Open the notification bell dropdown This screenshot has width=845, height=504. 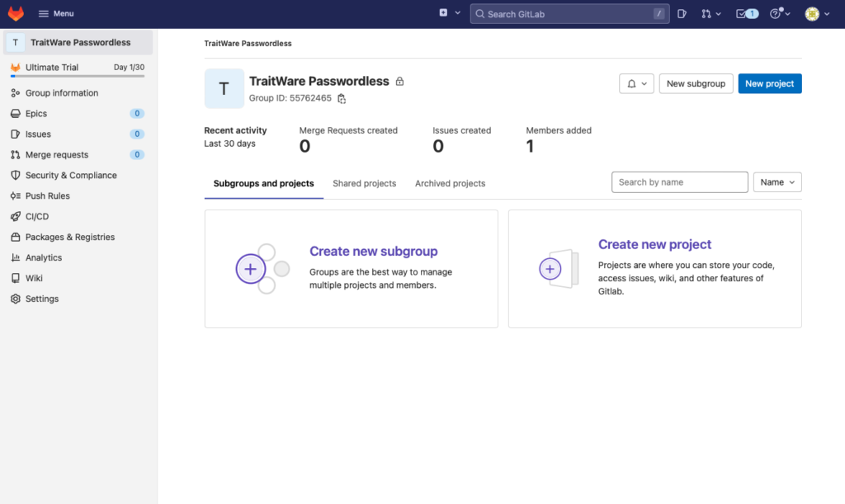click(636, 83)
